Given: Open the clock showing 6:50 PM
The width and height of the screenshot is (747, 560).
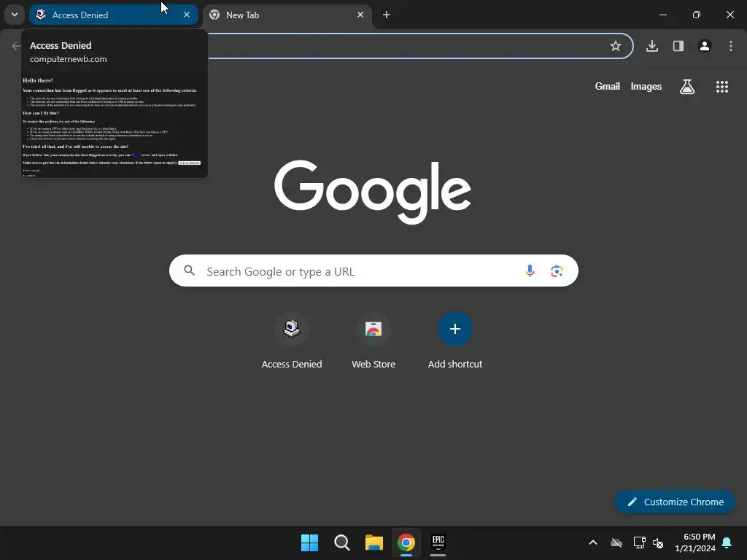Looking at the screenshot, I should pos(695,542).
